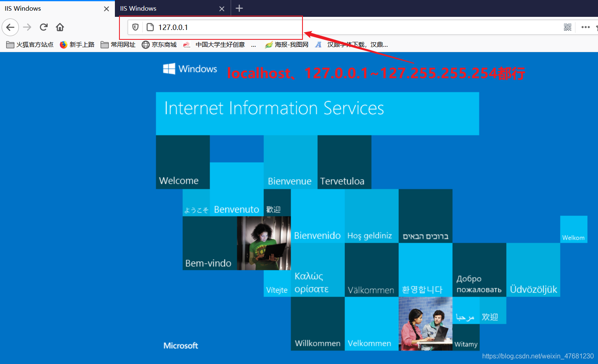Open the 新手上路 bookmark

(77, 45)
